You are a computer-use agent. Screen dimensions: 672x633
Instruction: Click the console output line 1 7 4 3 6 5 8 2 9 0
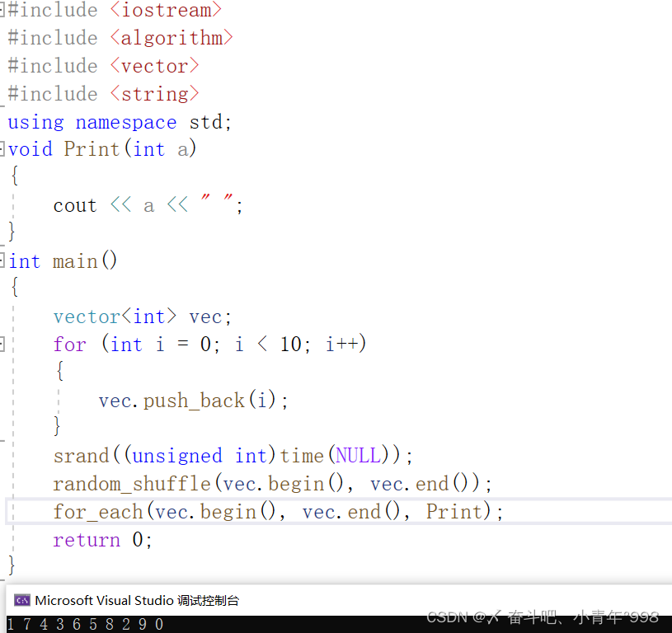[85, 624]
